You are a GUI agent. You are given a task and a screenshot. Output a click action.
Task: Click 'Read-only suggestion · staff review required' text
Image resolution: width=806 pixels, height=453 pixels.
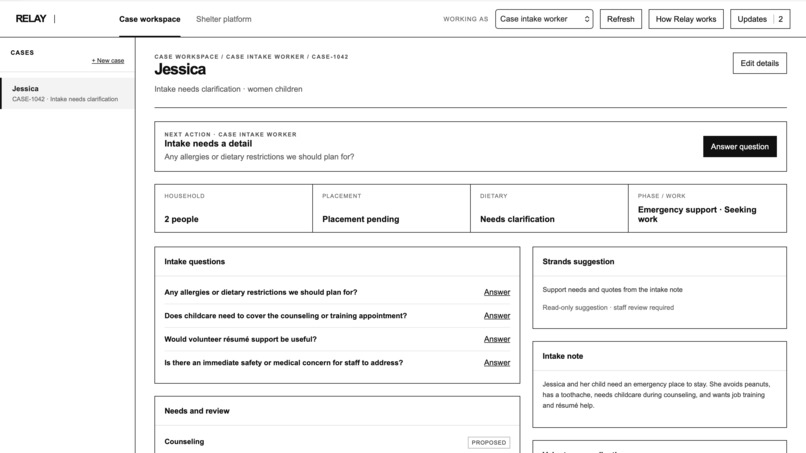[x=608, y=307]
